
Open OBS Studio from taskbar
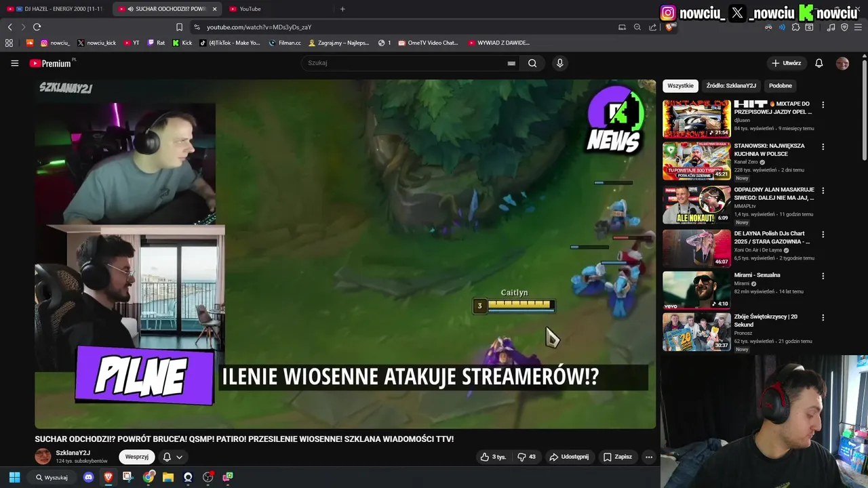point(208,477)
